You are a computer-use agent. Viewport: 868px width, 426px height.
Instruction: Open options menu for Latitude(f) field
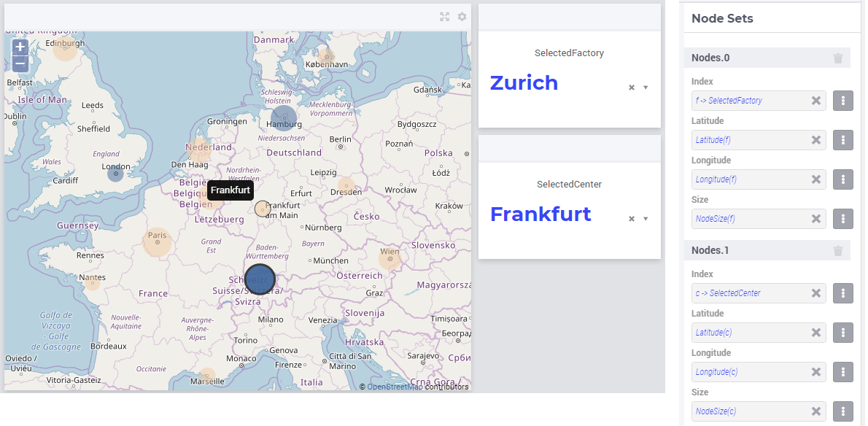(x=843, y=140)
